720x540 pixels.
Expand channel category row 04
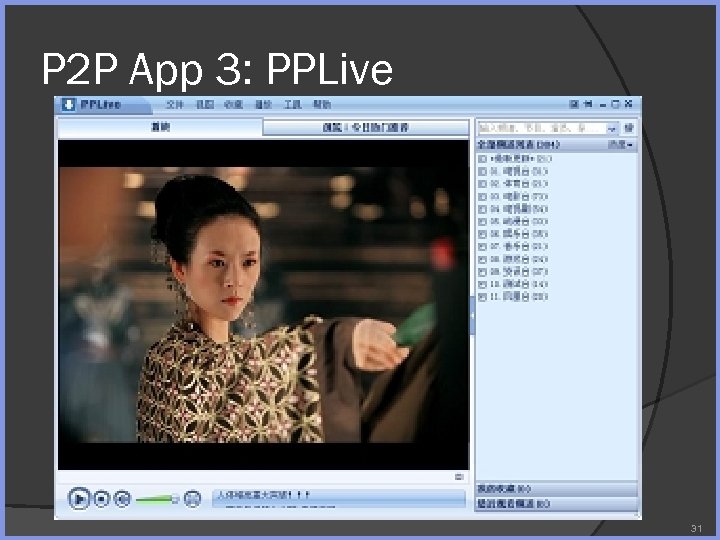(482, 209)
